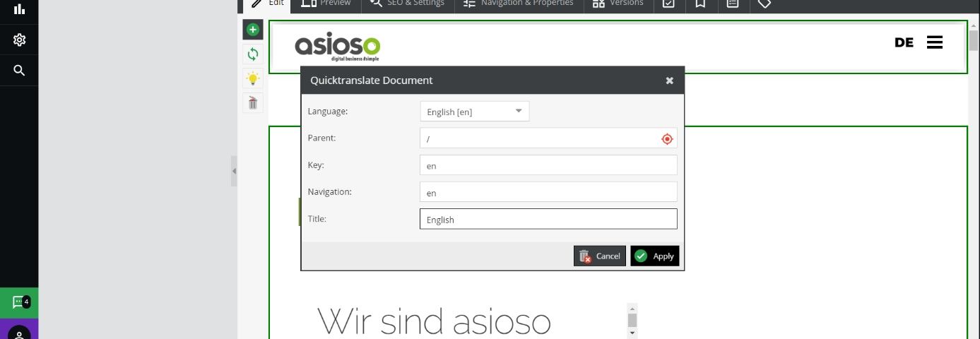This screenshot has height=339, width=980.
Task: Click the small text box down arrow
Action: pos(632,333)
